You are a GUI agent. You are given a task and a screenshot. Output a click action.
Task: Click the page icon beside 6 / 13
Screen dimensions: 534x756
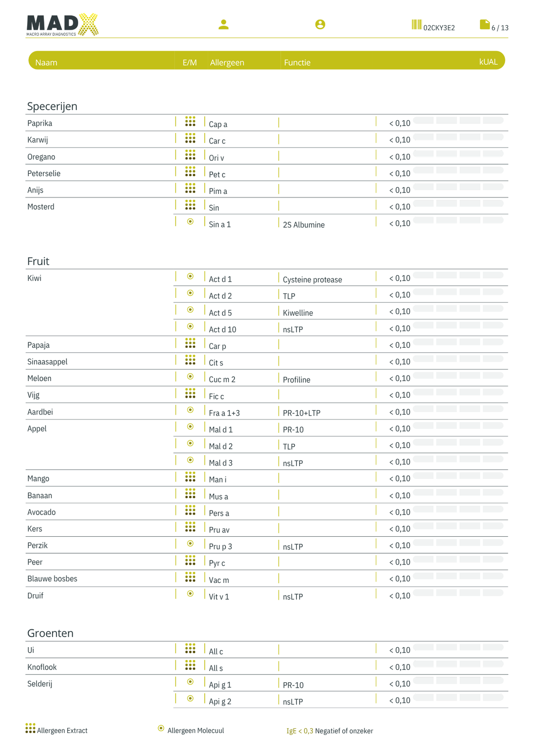(485, 25)
